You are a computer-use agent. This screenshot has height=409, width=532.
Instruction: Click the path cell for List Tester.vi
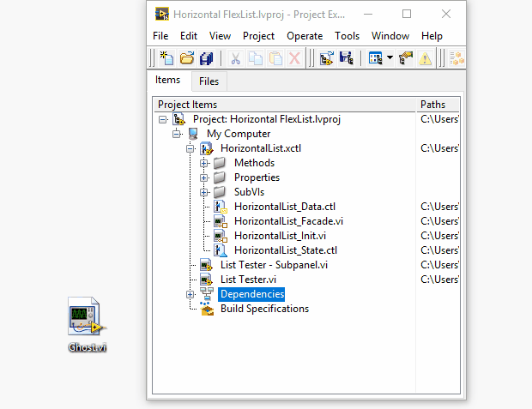(x=438, y=280)
